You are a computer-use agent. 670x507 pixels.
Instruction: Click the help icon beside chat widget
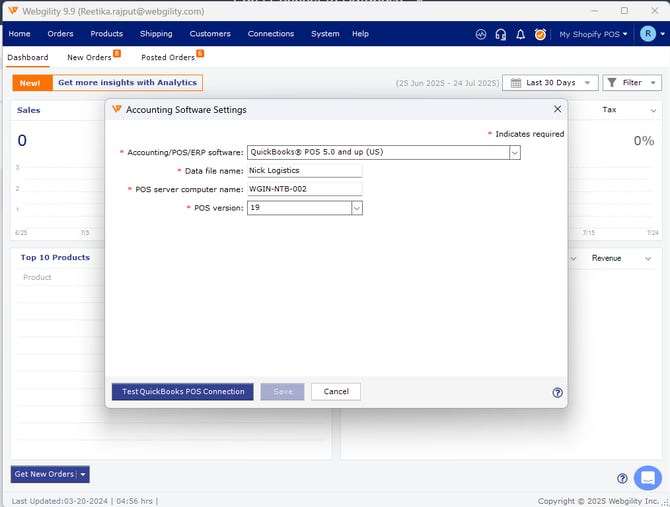click(x=622, y=478)
